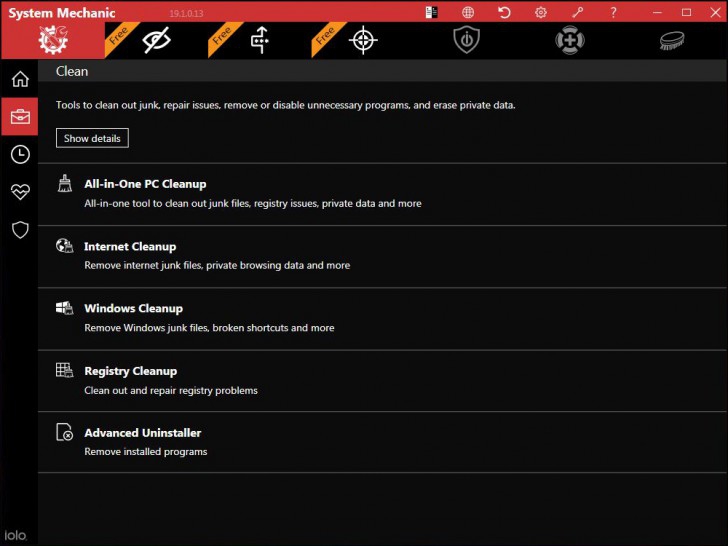
Task: Click the undo arrow icon in title bar
Action: pyautogui.click(x=504, y=13)
